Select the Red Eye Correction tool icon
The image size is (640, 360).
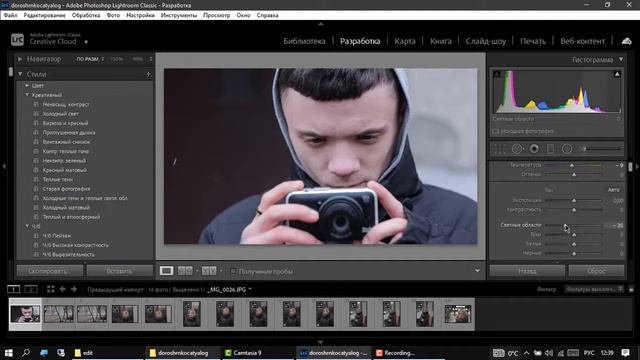click(x=534, y=149)
